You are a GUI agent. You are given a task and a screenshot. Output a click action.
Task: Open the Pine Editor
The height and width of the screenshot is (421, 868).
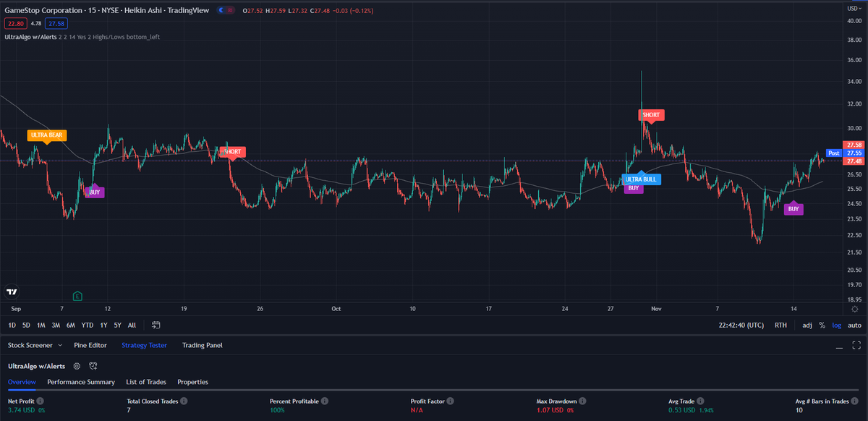[90, 345]
